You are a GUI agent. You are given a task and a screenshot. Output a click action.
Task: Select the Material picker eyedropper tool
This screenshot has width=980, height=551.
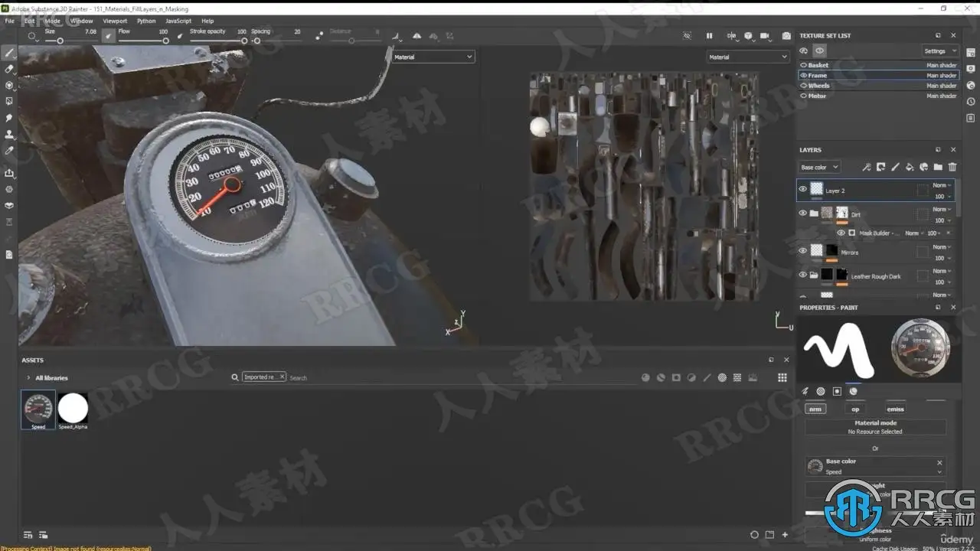(9, 151)
